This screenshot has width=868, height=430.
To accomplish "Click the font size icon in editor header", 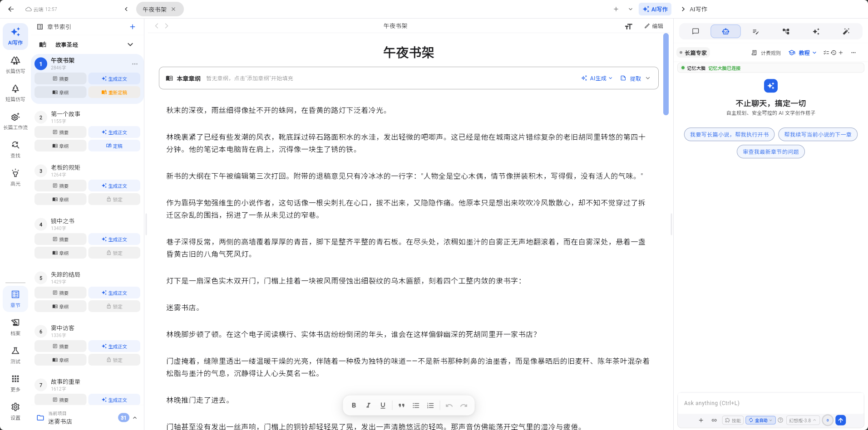I will (x=628, y=26).
